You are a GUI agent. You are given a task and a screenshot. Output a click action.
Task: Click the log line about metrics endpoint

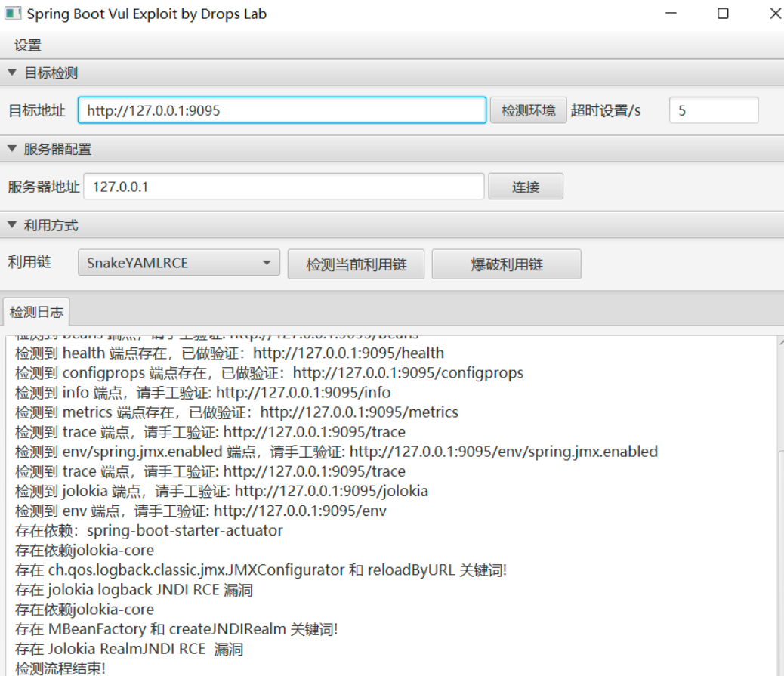tap(236, 412)
